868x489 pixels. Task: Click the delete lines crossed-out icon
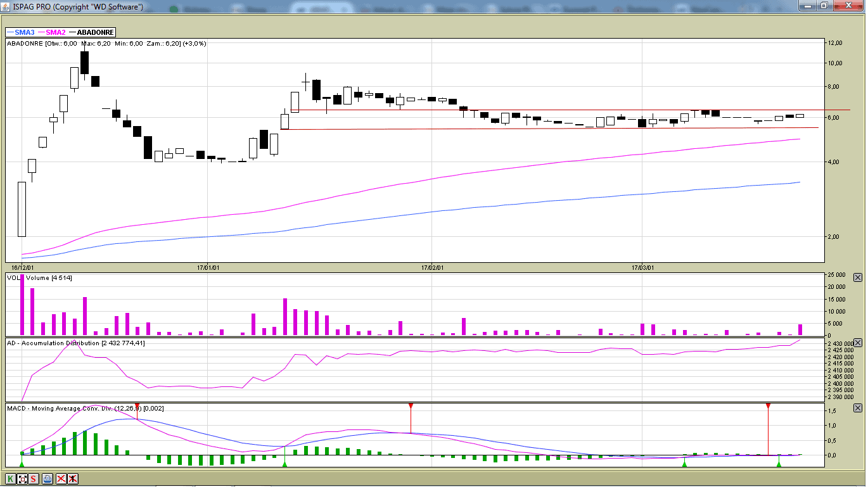point(61,479)
